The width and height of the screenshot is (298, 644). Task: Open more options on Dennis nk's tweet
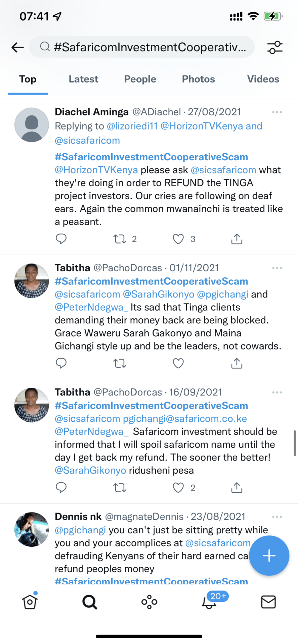(277, 517)
